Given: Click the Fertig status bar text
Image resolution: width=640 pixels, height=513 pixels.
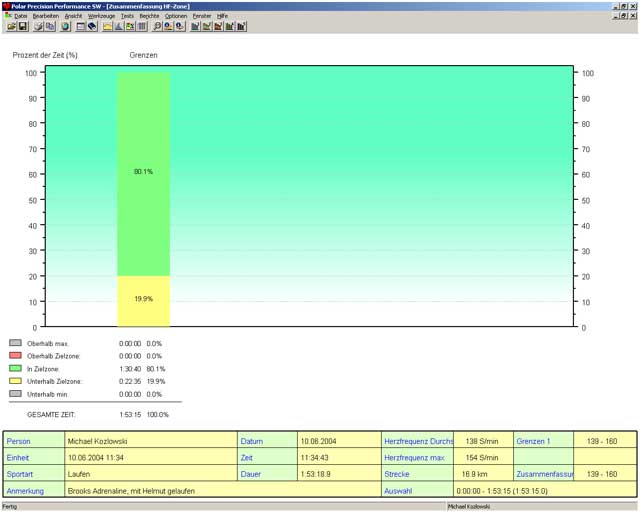Looking at the screenshot, I should tap(10, 506).
